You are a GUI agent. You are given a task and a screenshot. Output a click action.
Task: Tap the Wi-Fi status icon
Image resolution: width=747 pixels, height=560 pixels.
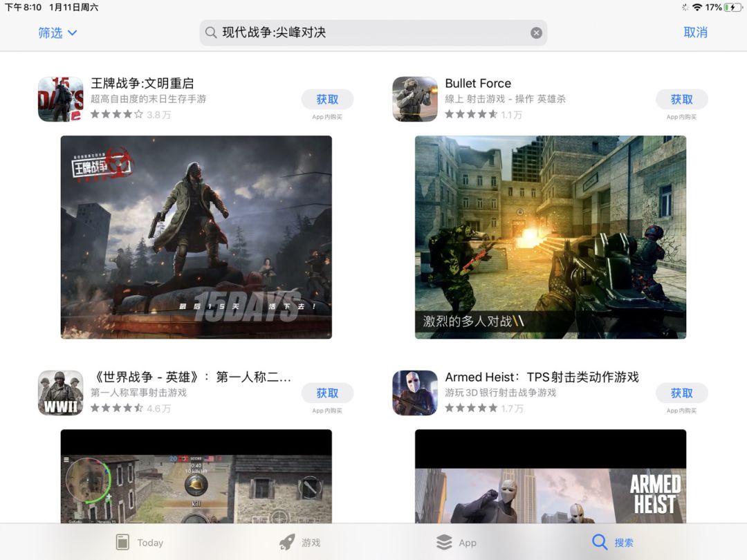coord(697,7)
